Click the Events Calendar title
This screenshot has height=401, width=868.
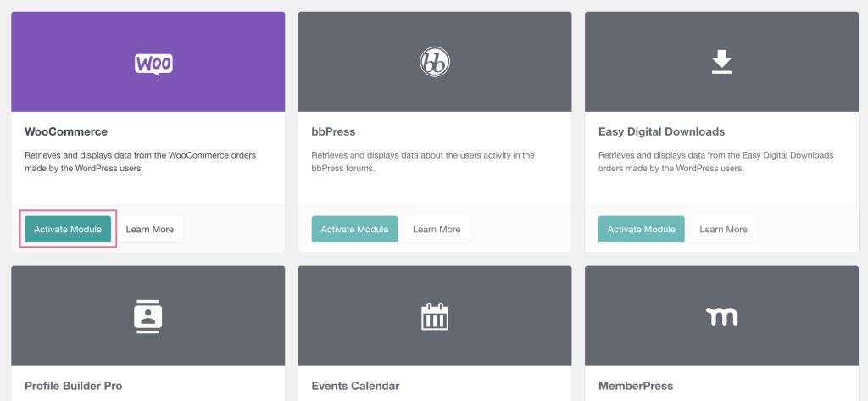point(355,386)
